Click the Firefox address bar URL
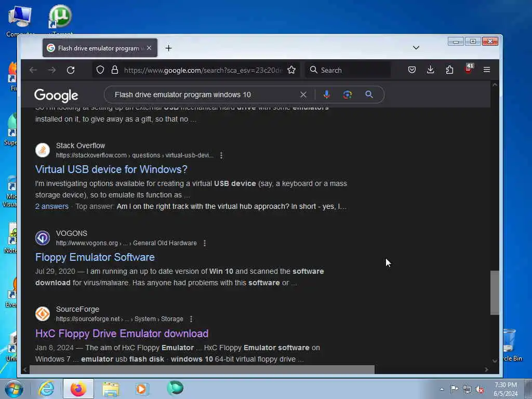 click(x=203, y=70)
